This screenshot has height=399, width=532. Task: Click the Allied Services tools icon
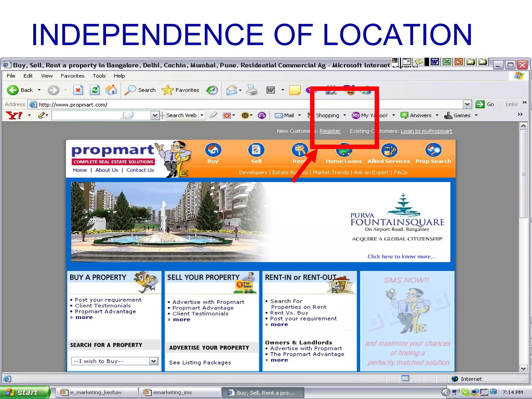coord(389,150)
